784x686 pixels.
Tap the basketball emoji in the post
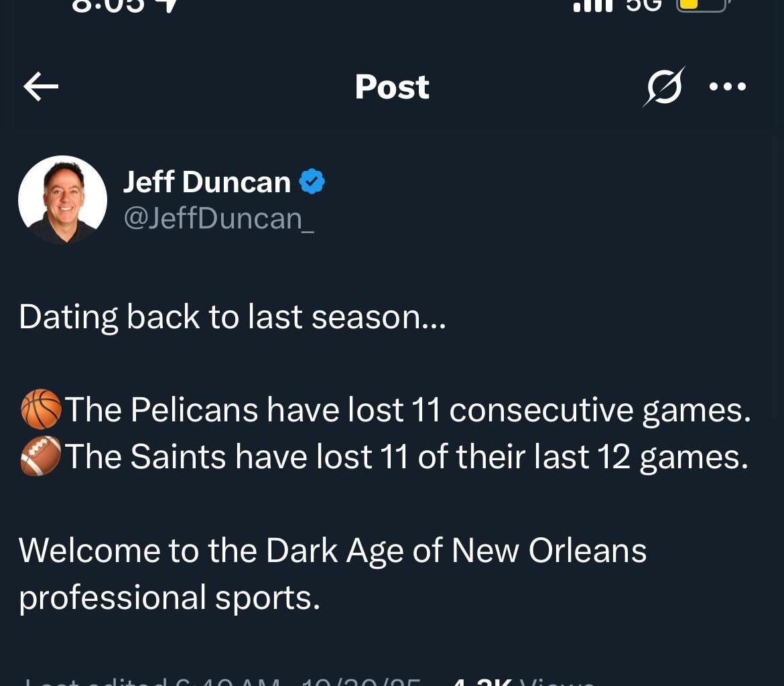coord(41,409)
